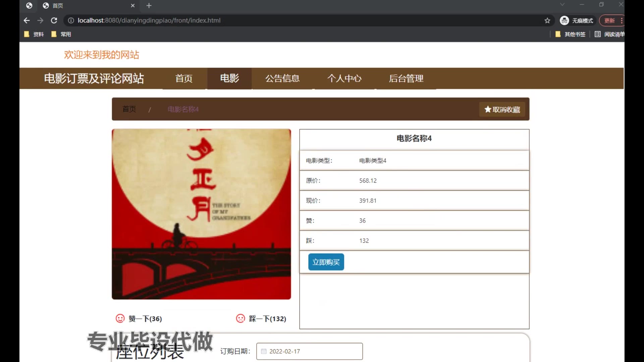Click the 立即购买 buy button
The width and height of the screenshot is (644, 362).
coord(326,262)
